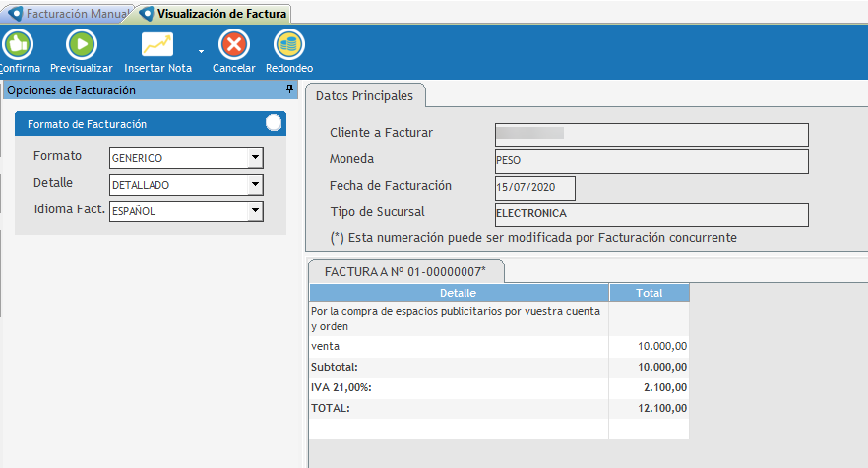Image resolution: width=868 pixels, height=468 pixels.
Task: Click the Tipo de Sucursal field
Action: [651, 214]
